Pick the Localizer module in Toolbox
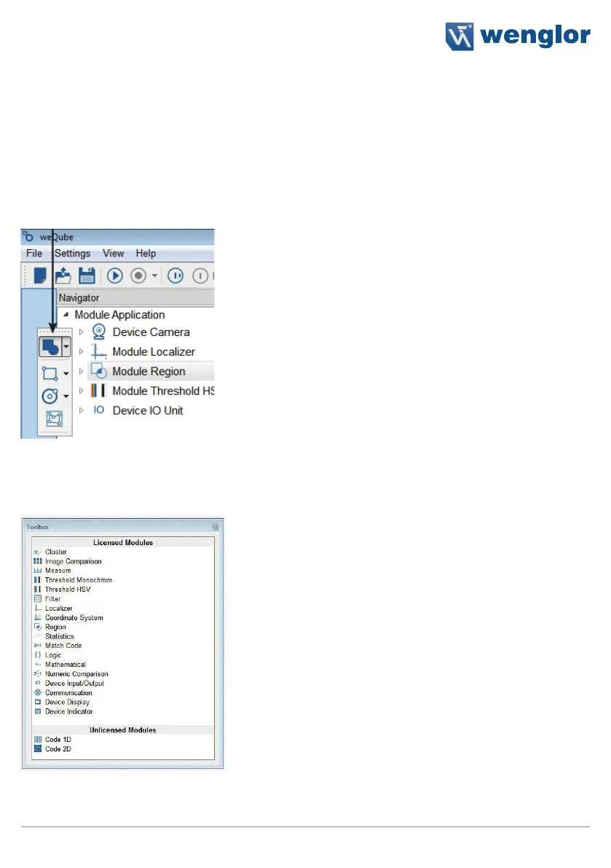611x868 pixels. click(x=58, y=609)
